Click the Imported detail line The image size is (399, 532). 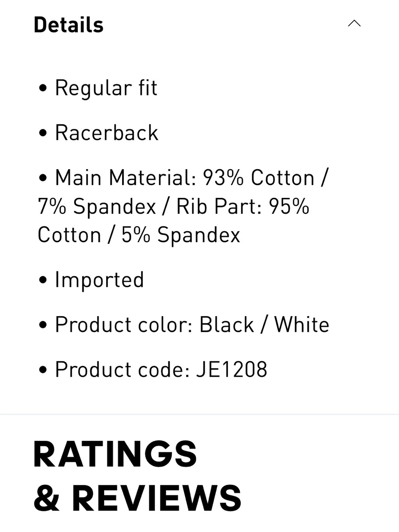tap(99, 280)
